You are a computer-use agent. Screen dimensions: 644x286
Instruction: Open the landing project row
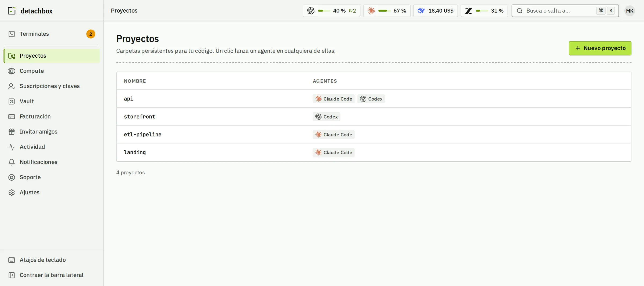click(374, 152)
